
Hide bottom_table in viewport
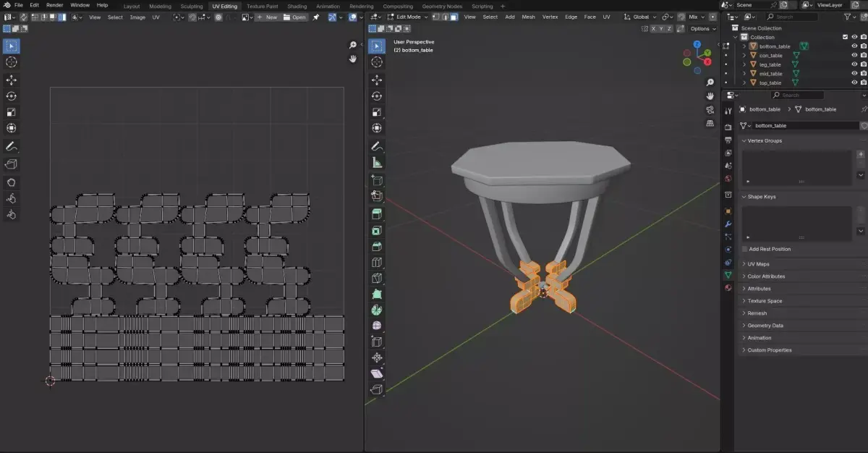point(854,46)
